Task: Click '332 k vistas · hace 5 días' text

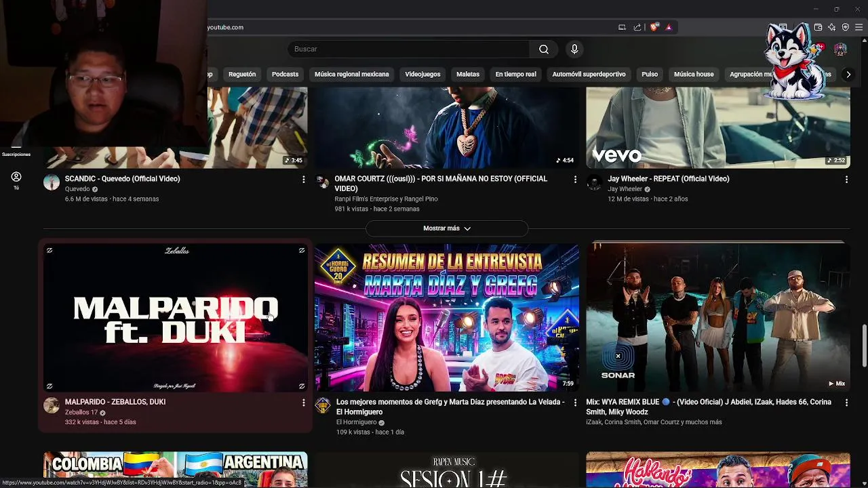Action: (x=100, y=422)
